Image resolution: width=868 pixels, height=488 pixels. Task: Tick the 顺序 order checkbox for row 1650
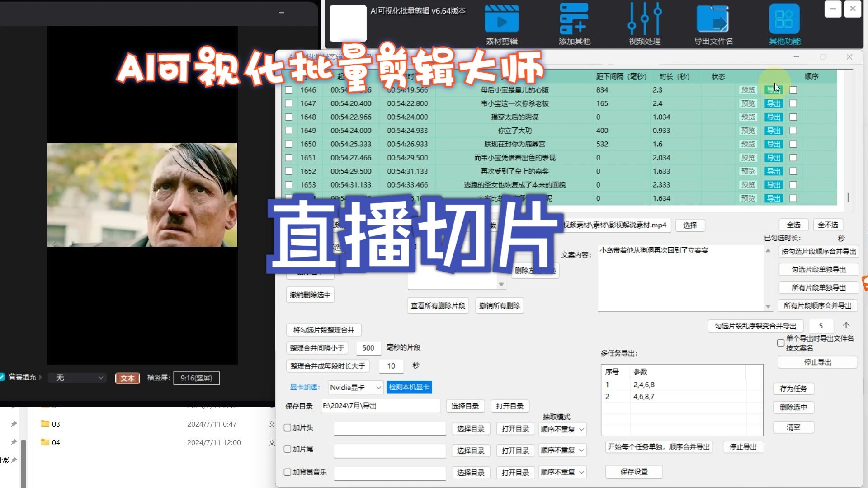click(x=793, y=144)
